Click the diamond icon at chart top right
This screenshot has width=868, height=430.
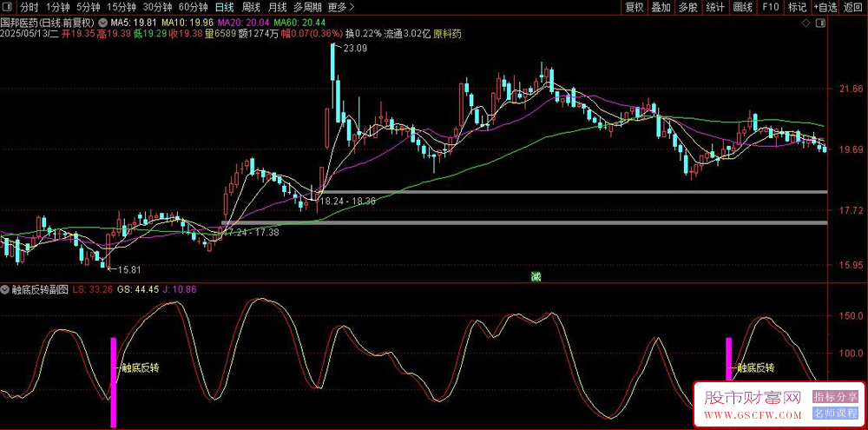(x=806, y=23)
